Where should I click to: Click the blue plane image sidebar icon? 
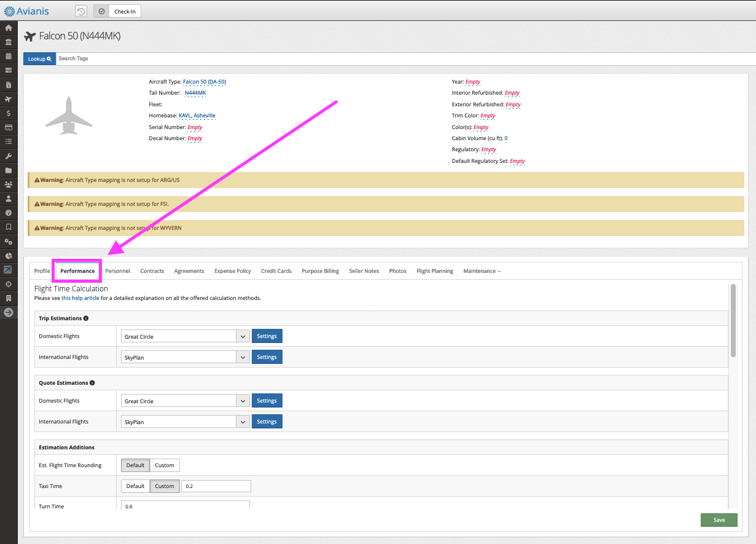[9, 270]
